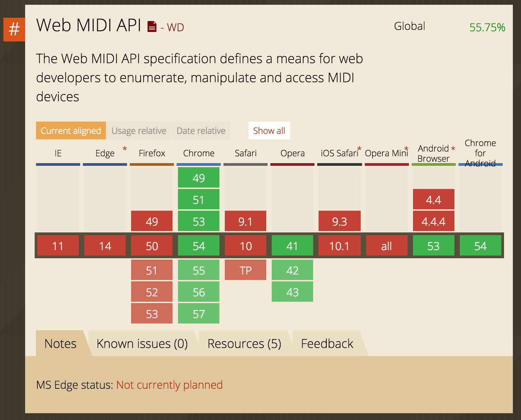The image size is (521, 420).
Task: Switch to Date relative view
Action: pos(201,130)
